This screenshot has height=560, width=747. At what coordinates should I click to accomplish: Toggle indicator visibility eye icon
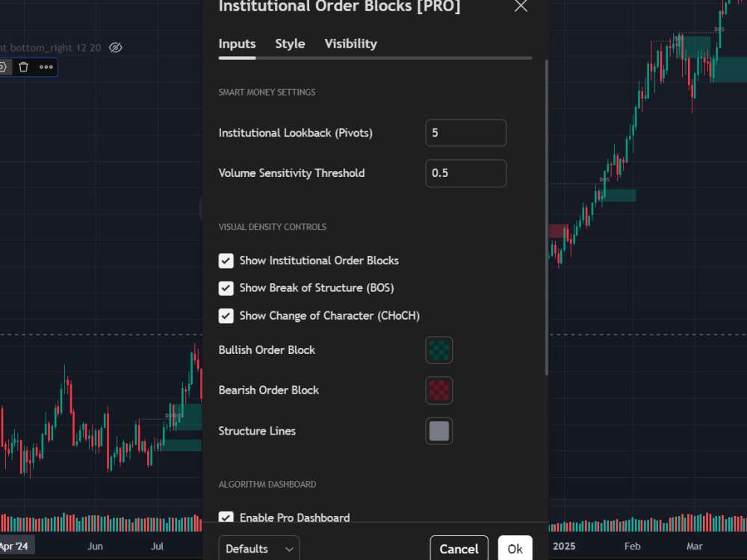[115, 48]
